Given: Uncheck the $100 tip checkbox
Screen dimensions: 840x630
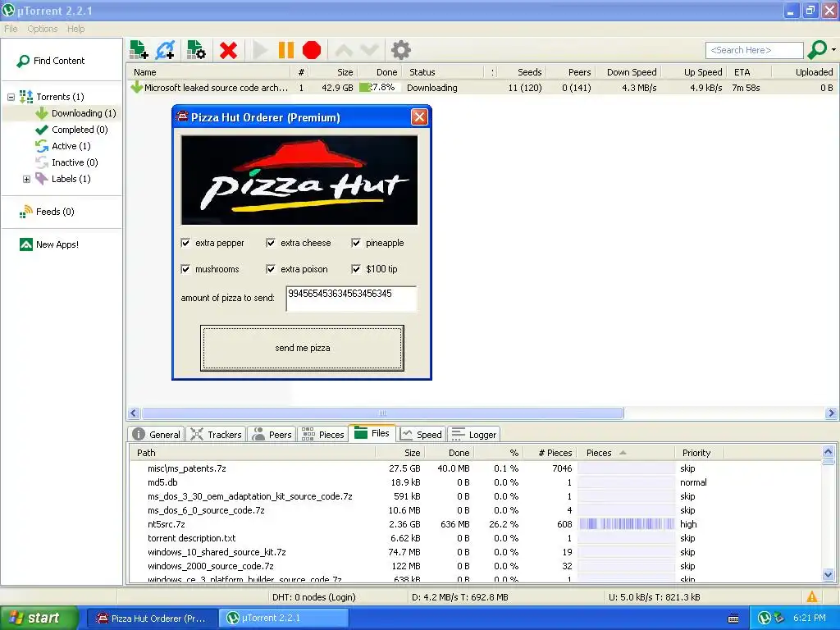Looking at the screenshot, I should pos(356,269).
